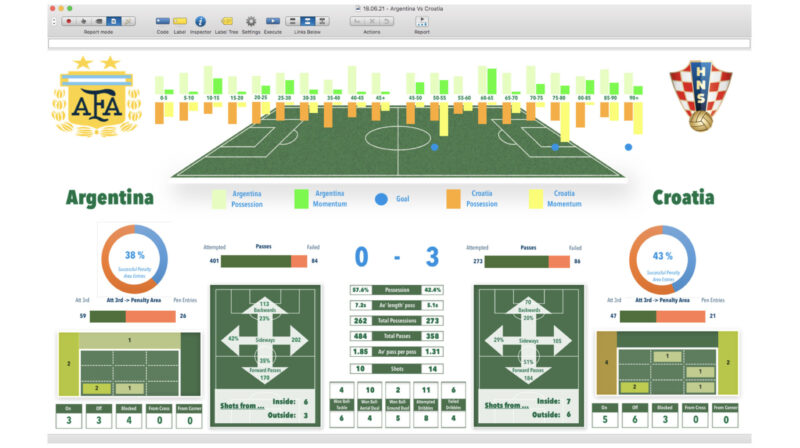The image size is (800, 448).
Task: Click Croatia's Off target box showing 6
Action: click(x=635, y=415)
